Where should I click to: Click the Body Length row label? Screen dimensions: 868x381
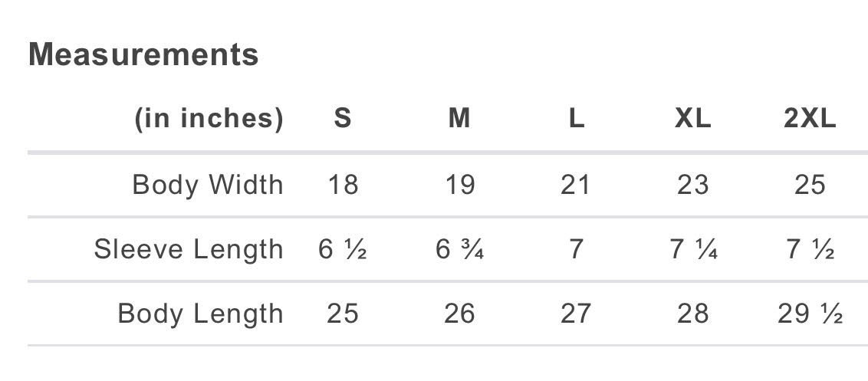pyautogui.click(x=200, y=314)
